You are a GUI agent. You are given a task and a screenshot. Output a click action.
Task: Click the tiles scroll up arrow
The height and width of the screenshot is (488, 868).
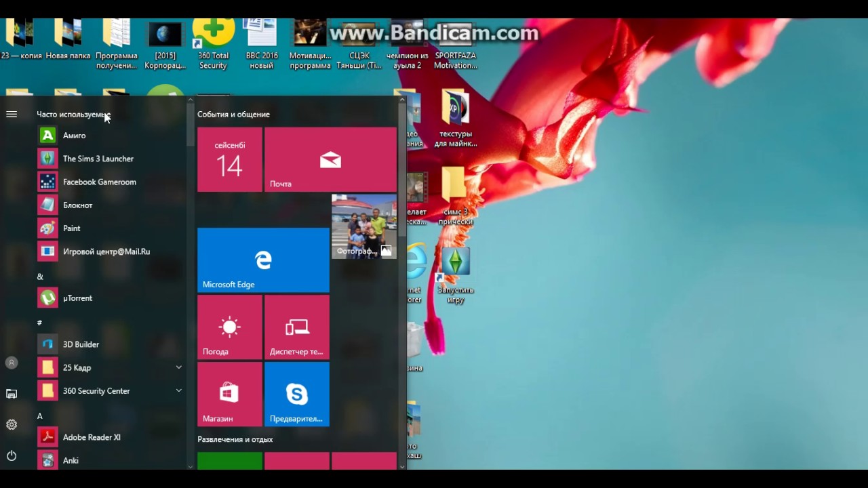[402, 100]
